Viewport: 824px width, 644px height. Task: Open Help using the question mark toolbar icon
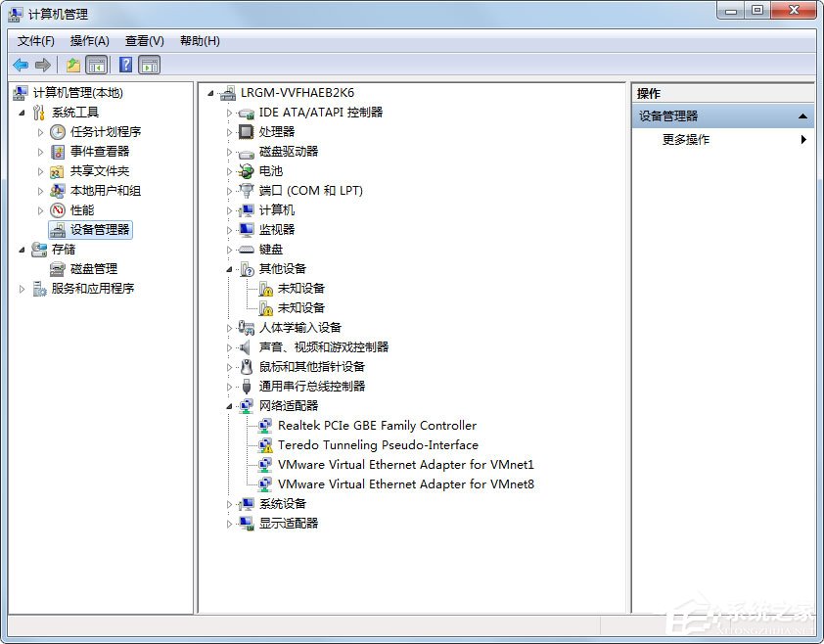(125, 65)
